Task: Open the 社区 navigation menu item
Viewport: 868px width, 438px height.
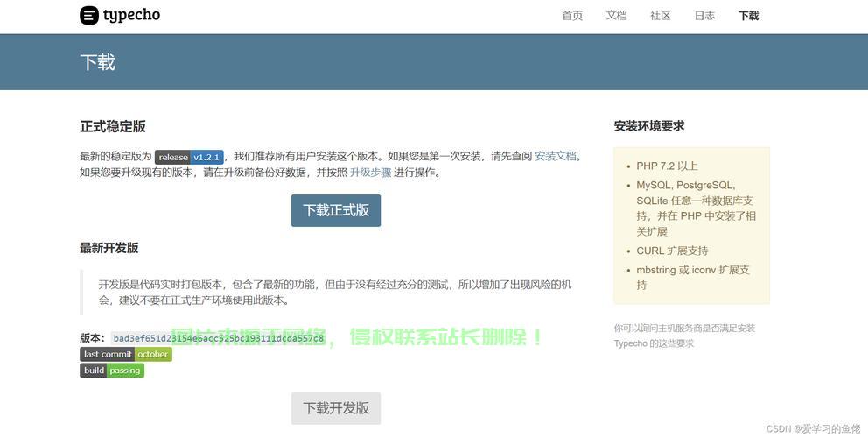Action: 661,16
